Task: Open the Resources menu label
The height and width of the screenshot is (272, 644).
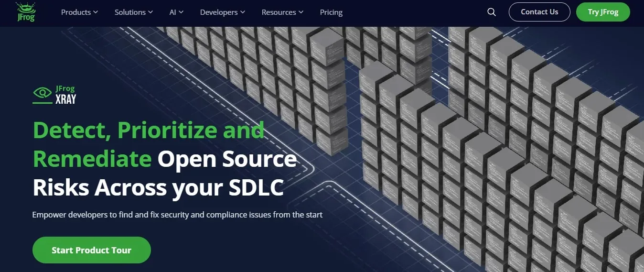Action: coord(279,12)
